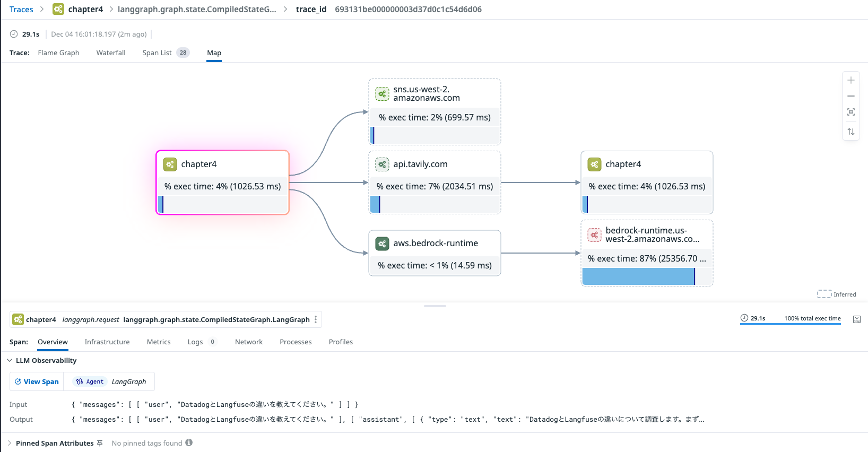
Task: Click the 100% total exec time bar
Action: [x=791, y=324]
